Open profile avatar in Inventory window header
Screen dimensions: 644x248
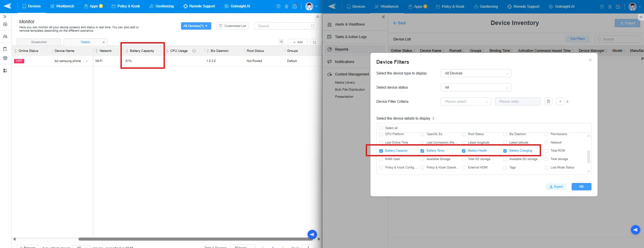pyautogui.click(x=632, y=7)
